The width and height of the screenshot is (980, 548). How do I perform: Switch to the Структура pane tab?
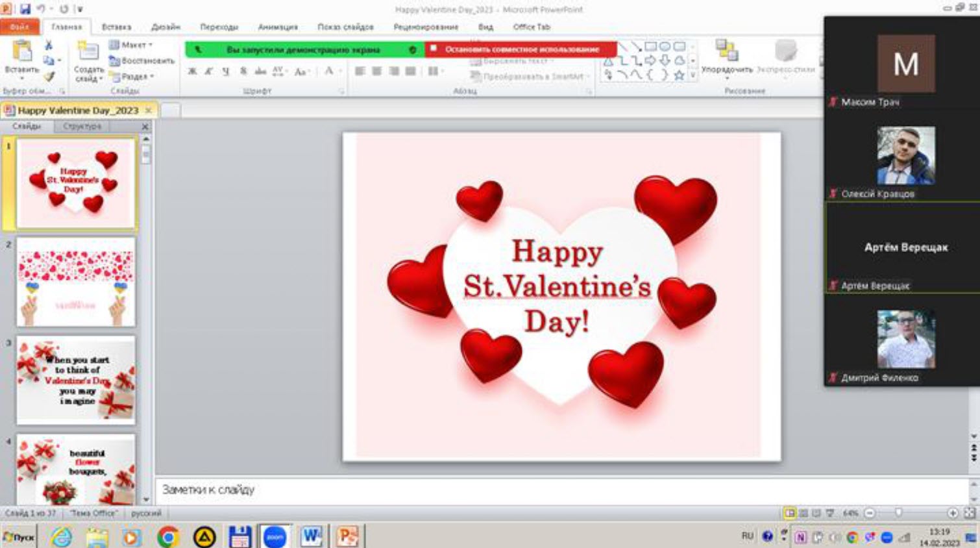click(82, 126)
